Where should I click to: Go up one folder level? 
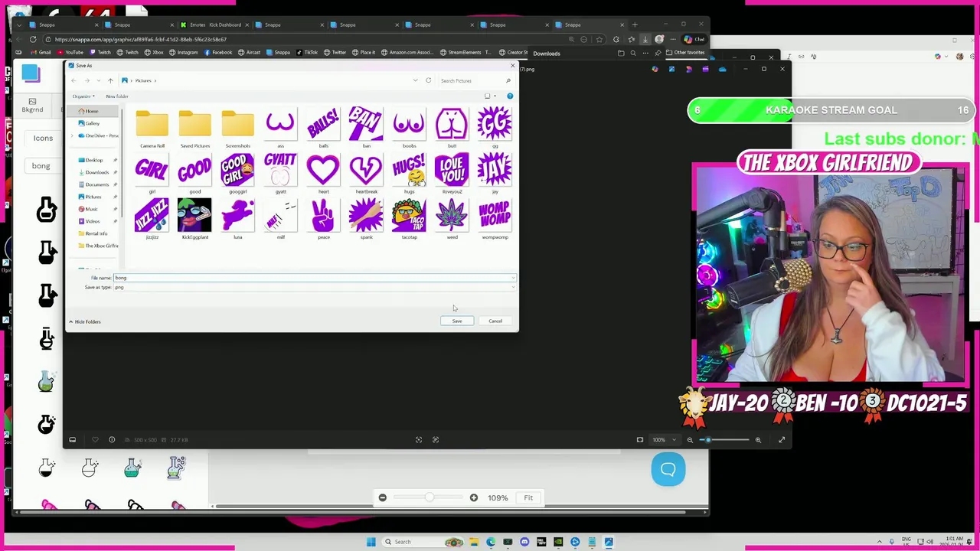pos(110,80)
